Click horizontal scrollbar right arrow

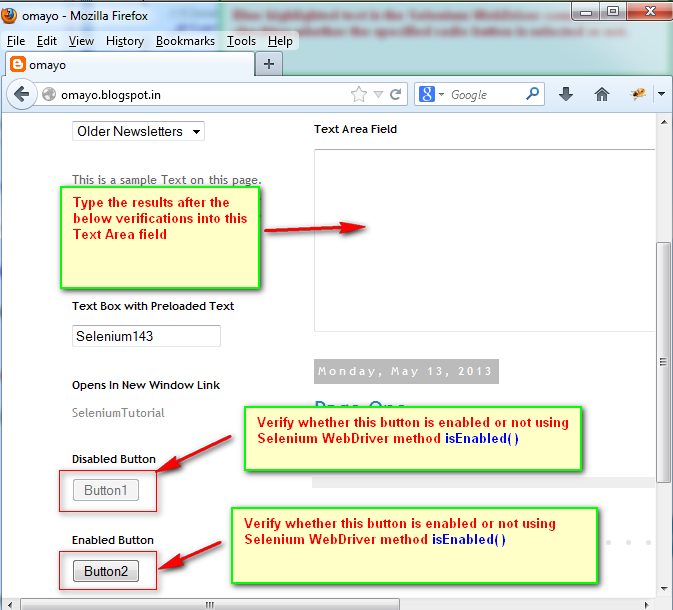point(647,605)
